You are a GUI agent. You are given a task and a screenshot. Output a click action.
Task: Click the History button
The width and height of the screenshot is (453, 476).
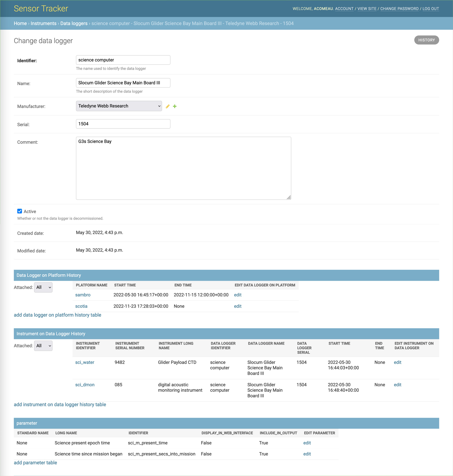click(x=426, y=40)
